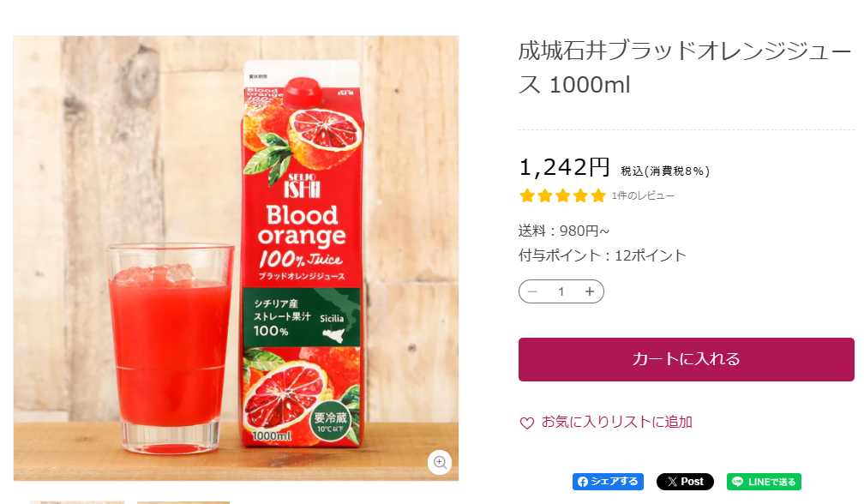Image resolution: width=864 pixels, height=504 pixels.
Task: Increase quantity with the plus button
Action: (590, 291)
